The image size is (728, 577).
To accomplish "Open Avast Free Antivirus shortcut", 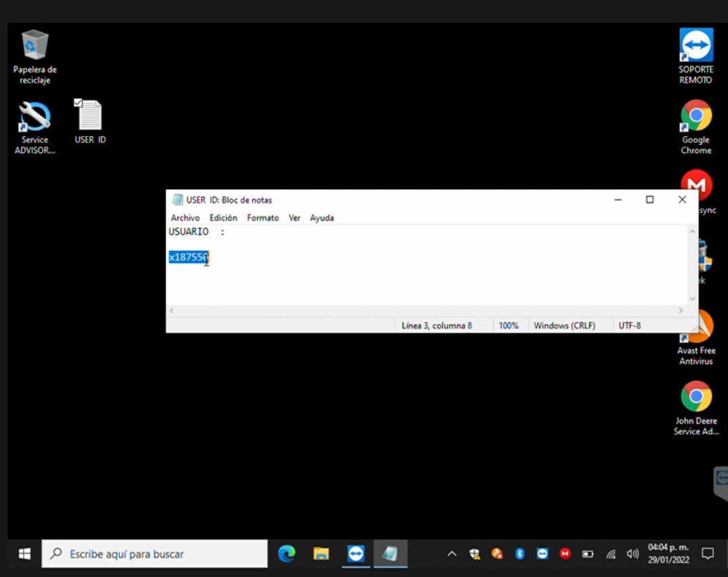I will coord(695,329).
